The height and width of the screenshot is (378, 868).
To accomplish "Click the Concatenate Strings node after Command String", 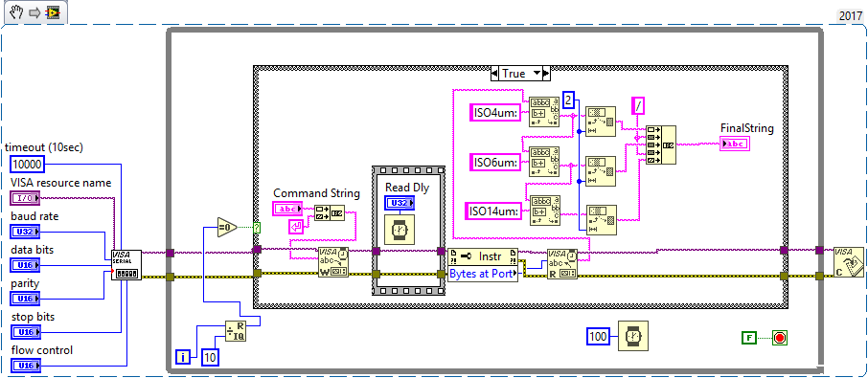I will (x=330, y=213).
